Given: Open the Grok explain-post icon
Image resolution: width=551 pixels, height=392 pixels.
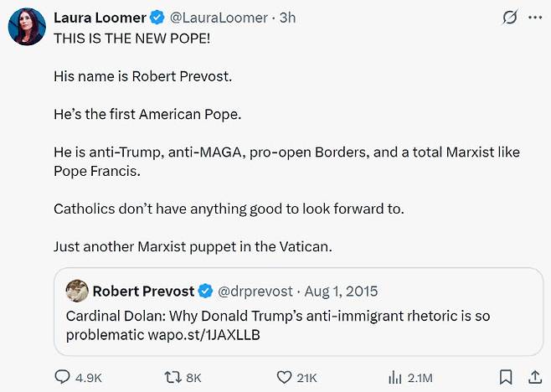Looking at the screenshot, I should [x=508, y=17].
